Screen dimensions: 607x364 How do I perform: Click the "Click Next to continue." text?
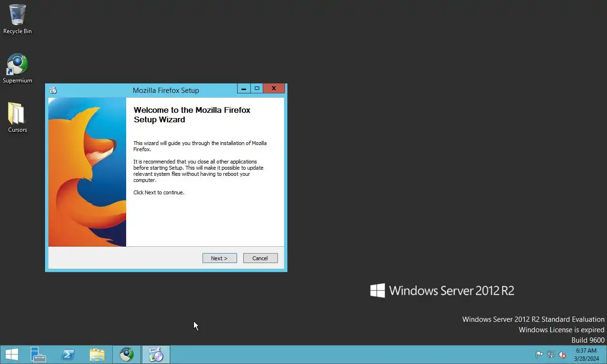[x=159, y=192]
